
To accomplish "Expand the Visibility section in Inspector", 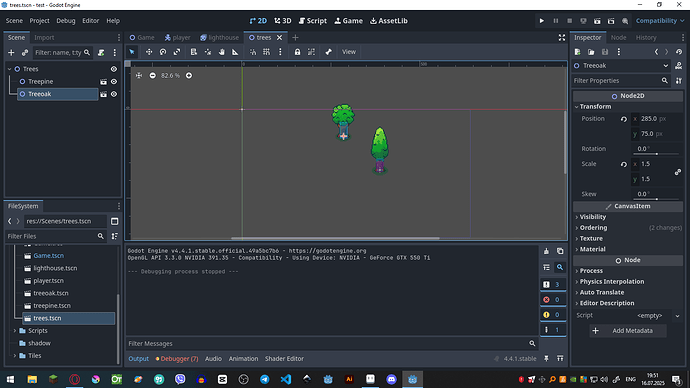I will click(593, 217).
